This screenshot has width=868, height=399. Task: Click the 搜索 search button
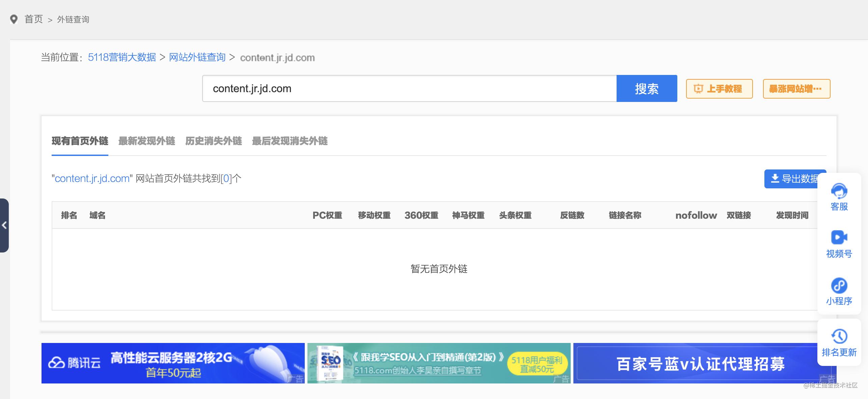click(647, 88)
